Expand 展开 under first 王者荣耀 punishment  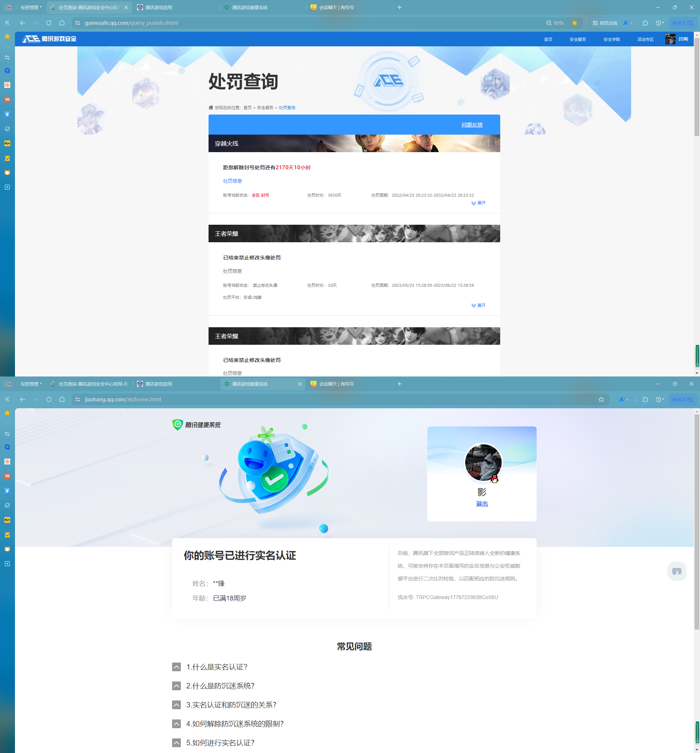(479, 305)
